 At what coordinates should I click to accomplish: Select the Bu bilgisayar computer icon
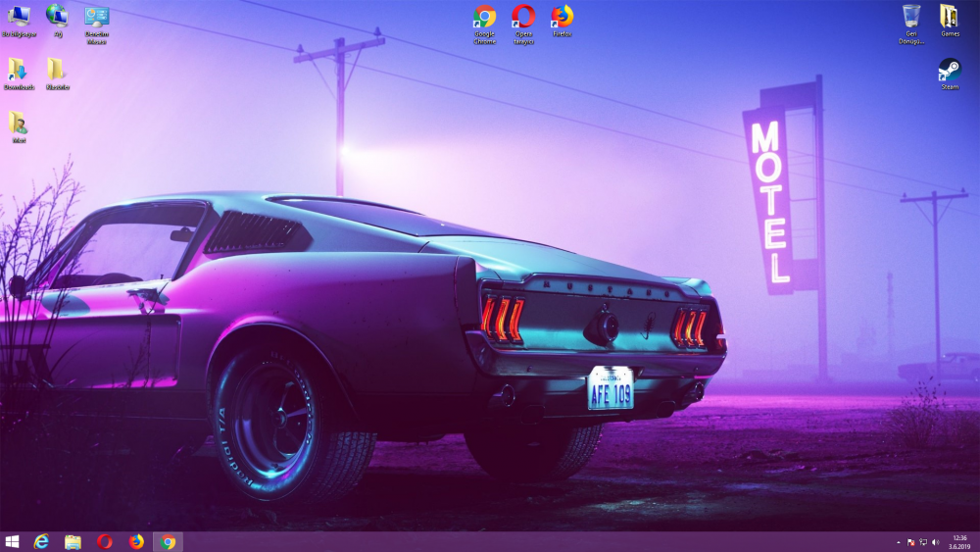click(x=19, y=17)
